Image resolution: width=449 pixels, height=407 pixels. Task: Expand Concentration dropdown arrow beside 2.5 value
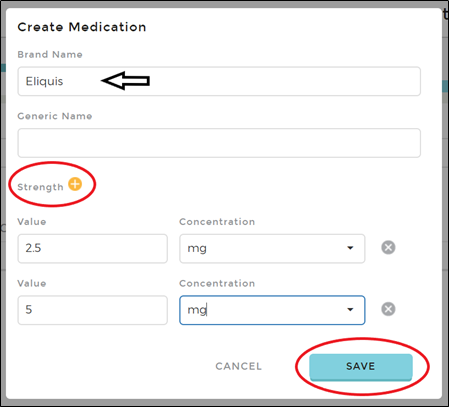[350, 248]
